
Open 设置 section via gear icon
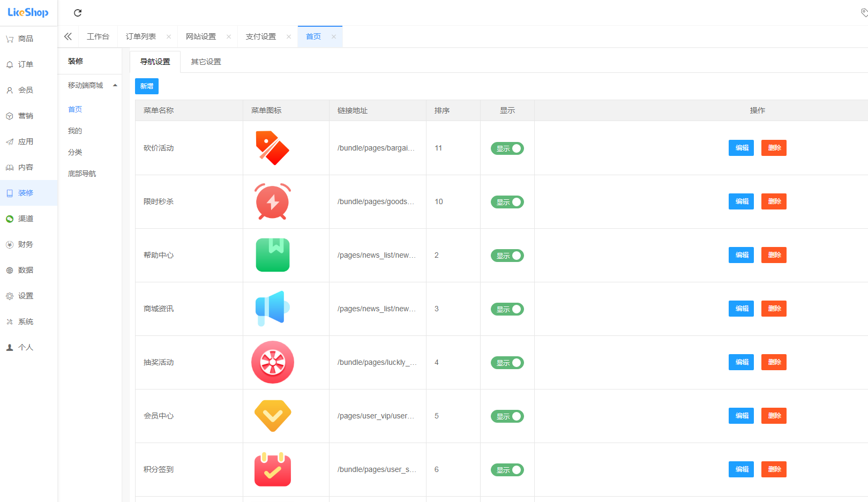[10, 296]
